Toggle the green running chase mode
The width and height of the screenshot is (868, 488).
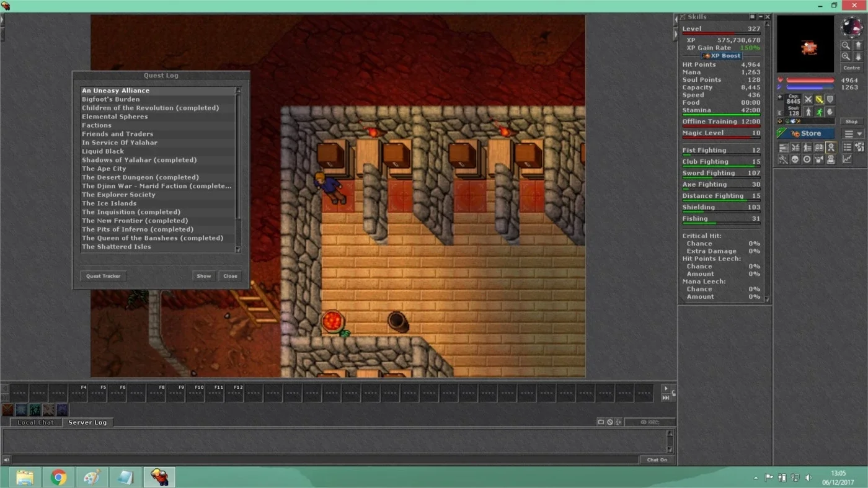[819, 112]
